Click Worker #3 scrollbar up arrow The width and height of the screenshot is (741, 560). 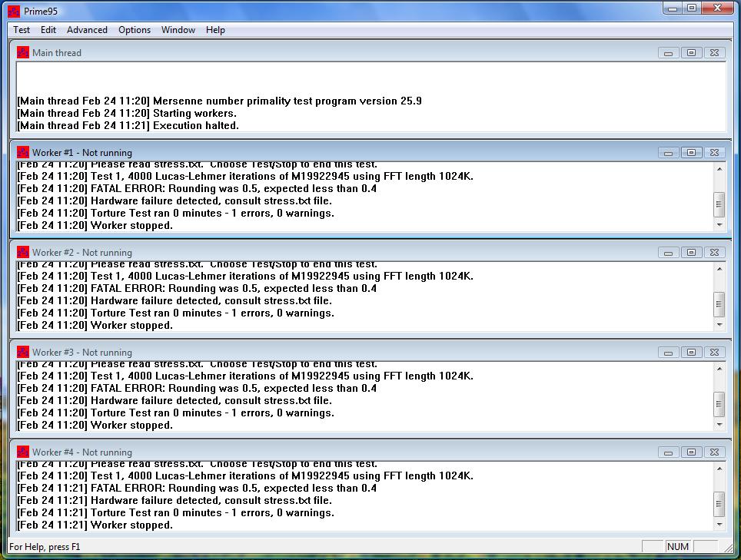point(719,368)
